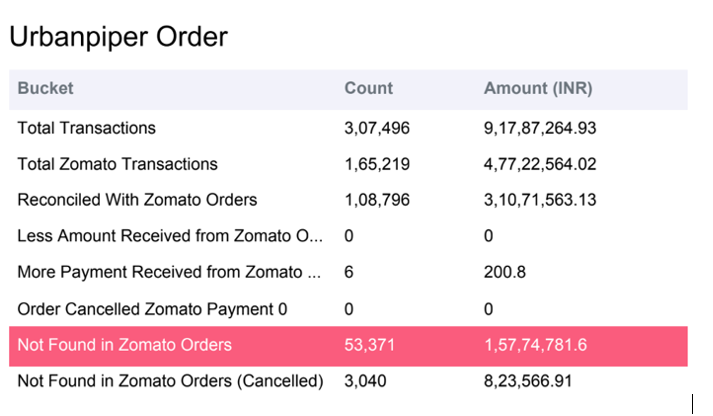
Task: Select 'Not Found in Zomato Orders (Cancelled)' label
Action: click(x=171, y=381)
